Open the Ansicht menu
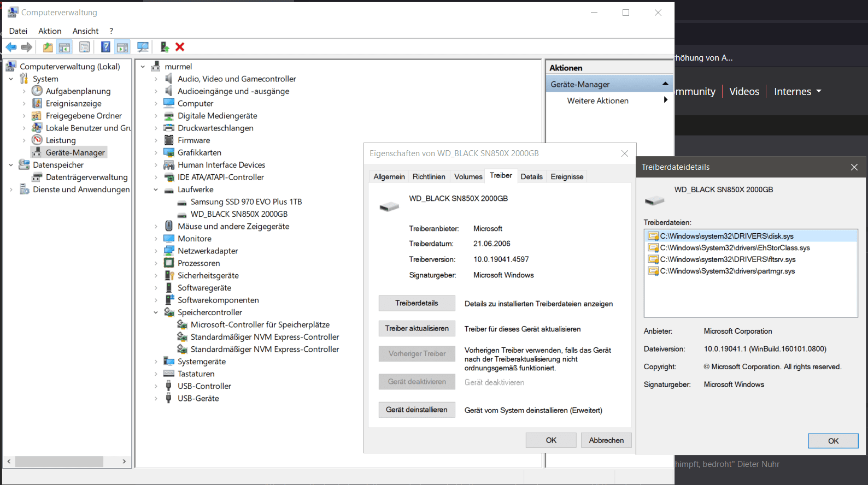This screenshot has height=485, width=868. (x=85, y=31)
